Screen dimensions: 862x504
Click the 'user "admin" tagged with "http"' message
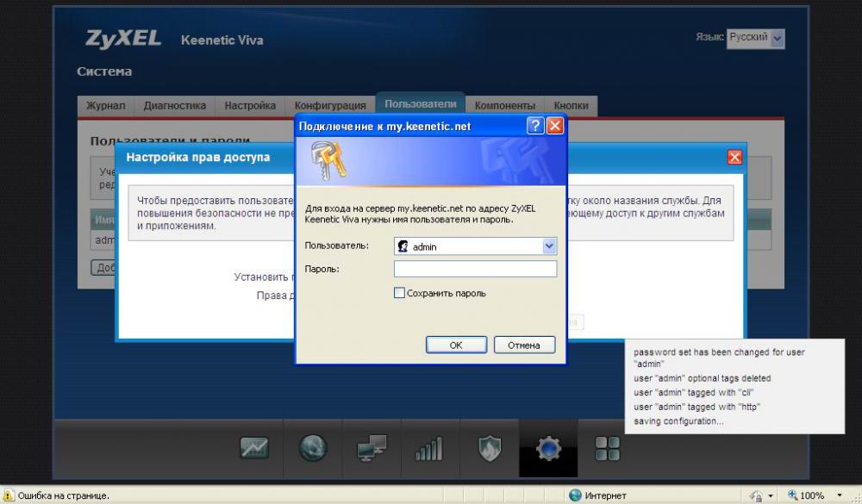[696, 408]
